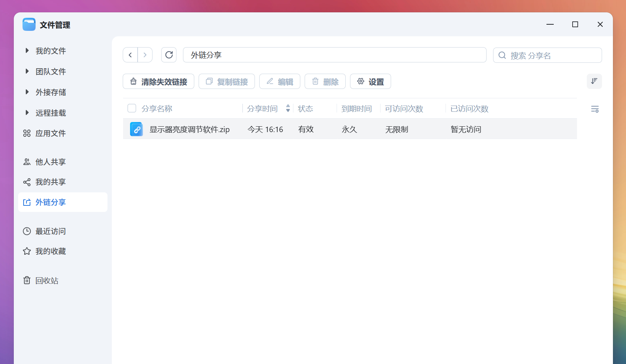Viewport: 626px width, 364px height.
Task: Refresh the current share list view
Action: [x=168, y=54]
